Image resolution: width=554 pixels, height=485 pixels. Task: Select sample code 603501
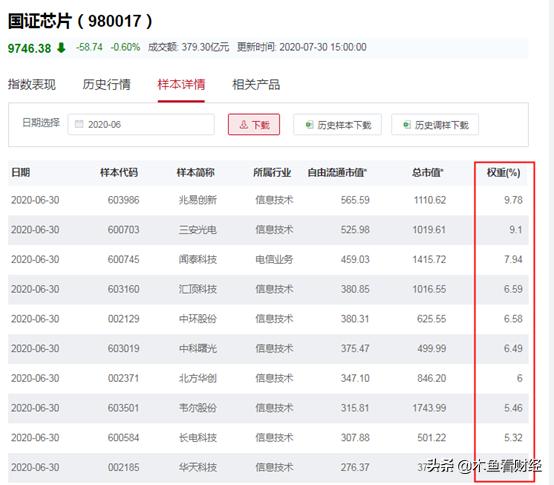[x=123, y=408]
